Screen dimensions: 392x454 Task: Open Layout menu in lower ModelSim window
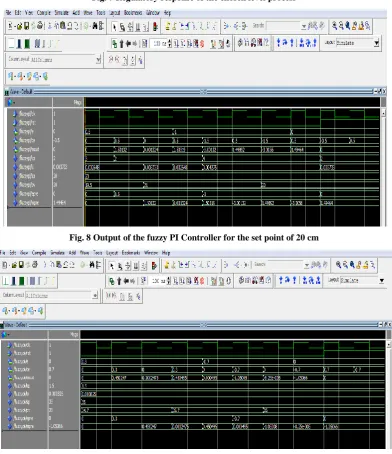pyautogui.click(x=112, y=253)
